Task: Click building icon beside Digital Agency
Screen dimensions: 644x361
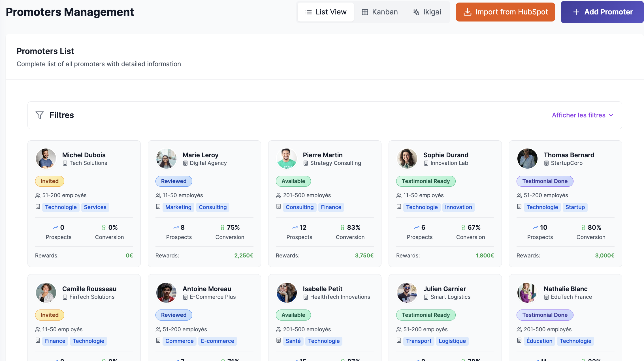Action: (185, 163)
